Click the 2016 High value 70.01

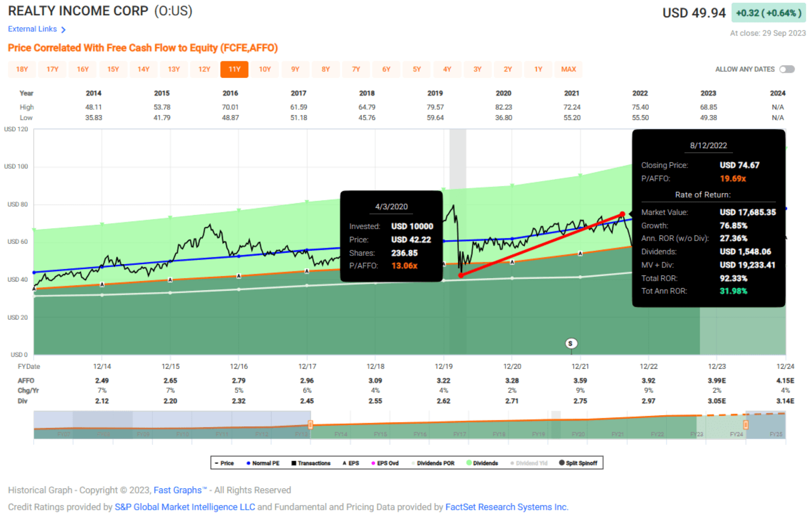pos(230,107)
